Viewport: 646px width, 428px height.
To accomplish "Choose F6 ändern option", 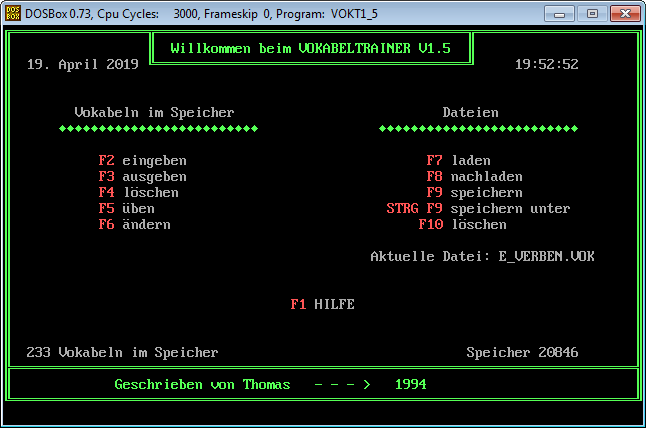I will pos(134,224).
